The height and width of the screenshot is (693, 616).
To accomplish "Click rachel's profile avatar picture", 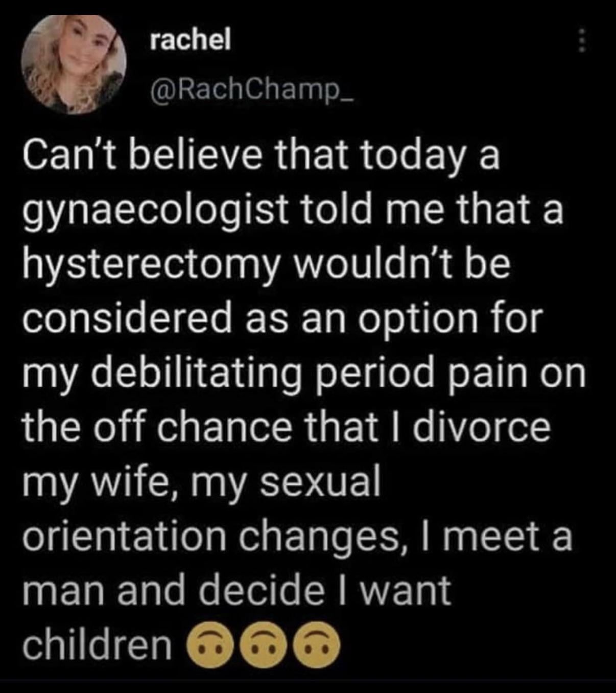I will 75,63.
